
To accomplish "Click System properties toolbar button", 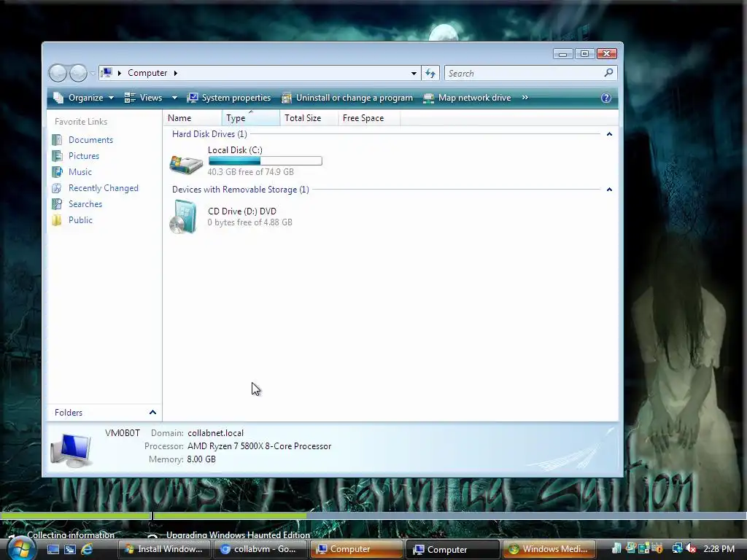I will [x=228, y=98].
